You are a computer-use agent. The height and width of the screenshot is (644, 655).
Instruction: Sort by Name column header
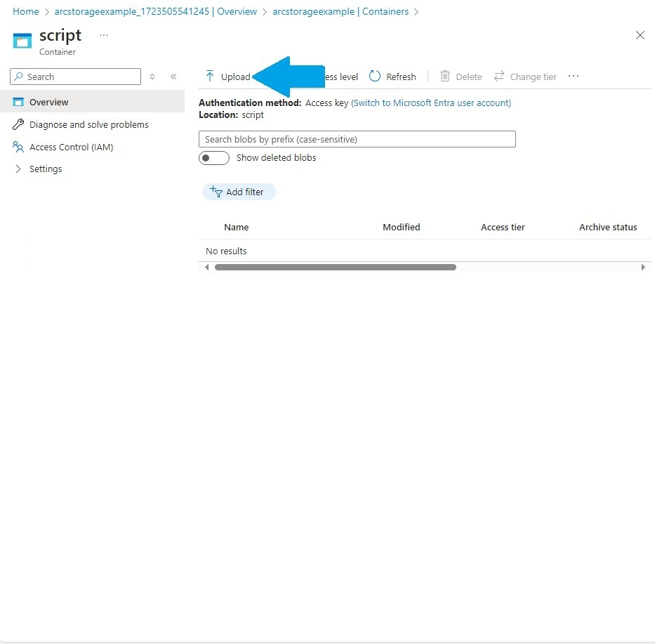pos(236,228)
